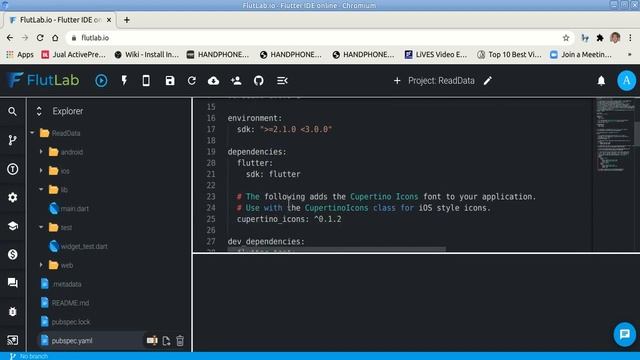The image size is (640, 360).
Task: Click the No branch status bar entry
Action: [29, 356]
